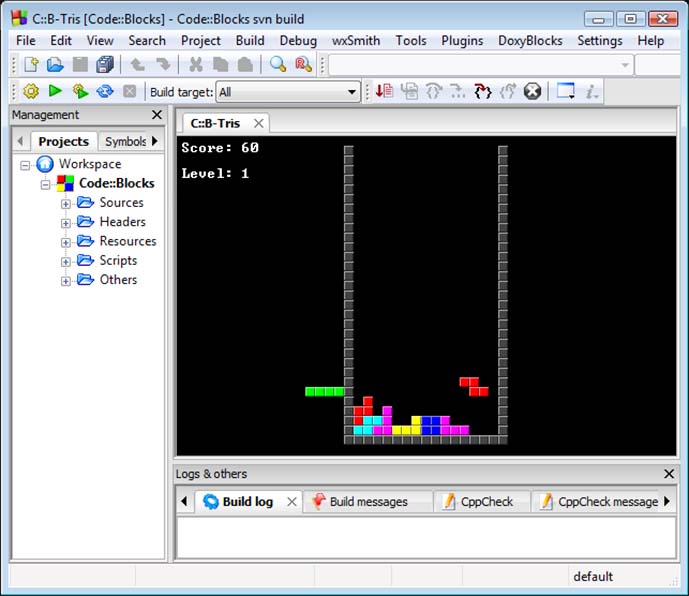Click the Replace icon in toolbar
Screen dimensions: 689x596
coord(303,65)
